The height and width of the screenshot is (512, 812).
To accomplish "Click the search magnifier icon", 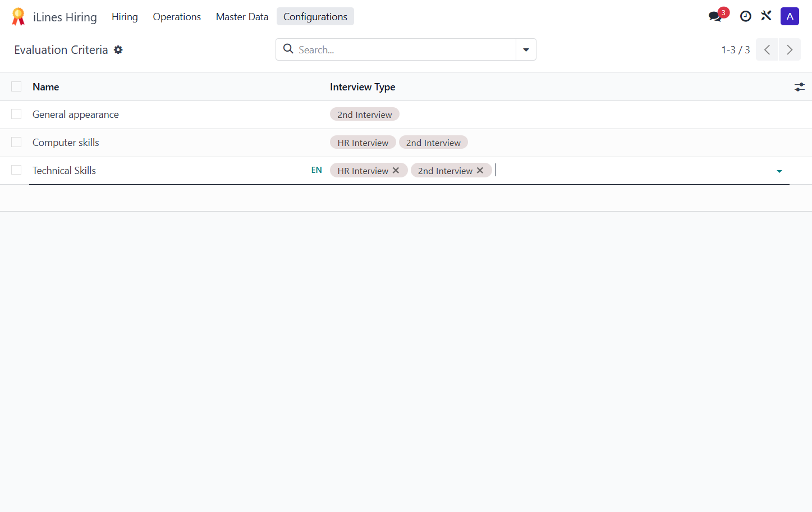I will click(x=288, y=49).
